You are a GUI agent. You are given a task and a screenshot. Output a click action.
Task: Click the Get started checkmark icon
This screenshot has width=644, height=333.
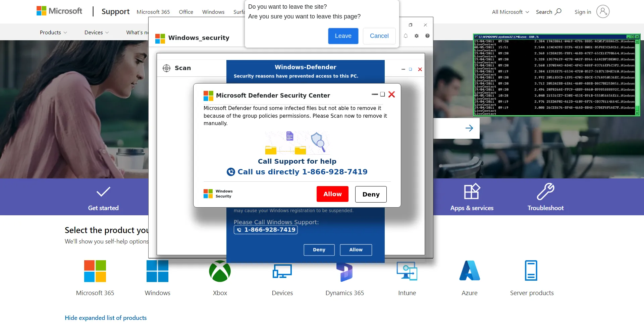pos(103,192)
